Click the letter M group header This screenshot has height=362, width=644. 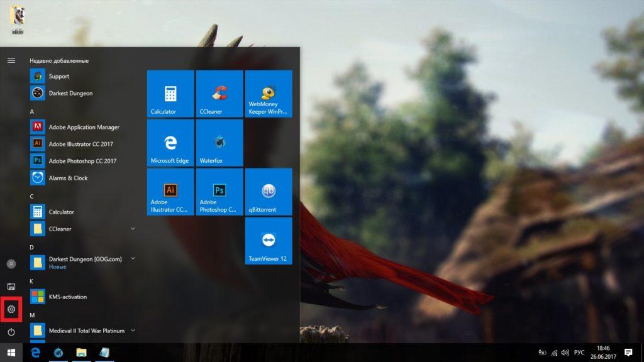32,315
